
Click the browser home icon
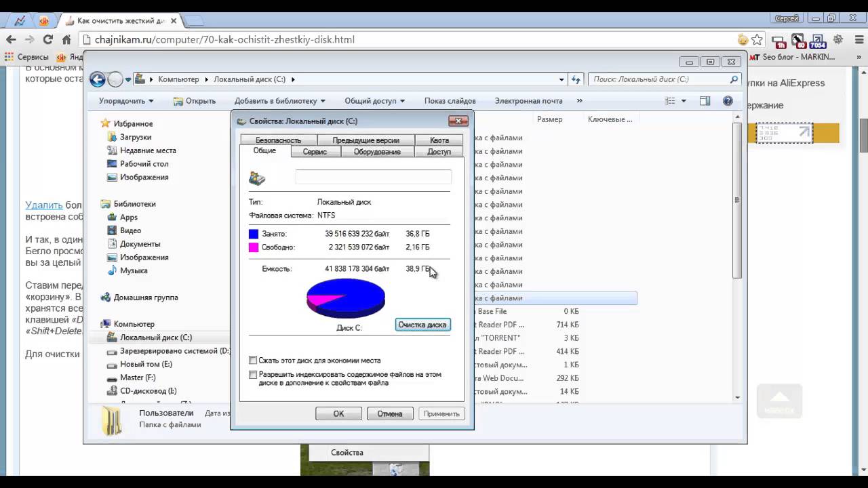click(66, 39)
